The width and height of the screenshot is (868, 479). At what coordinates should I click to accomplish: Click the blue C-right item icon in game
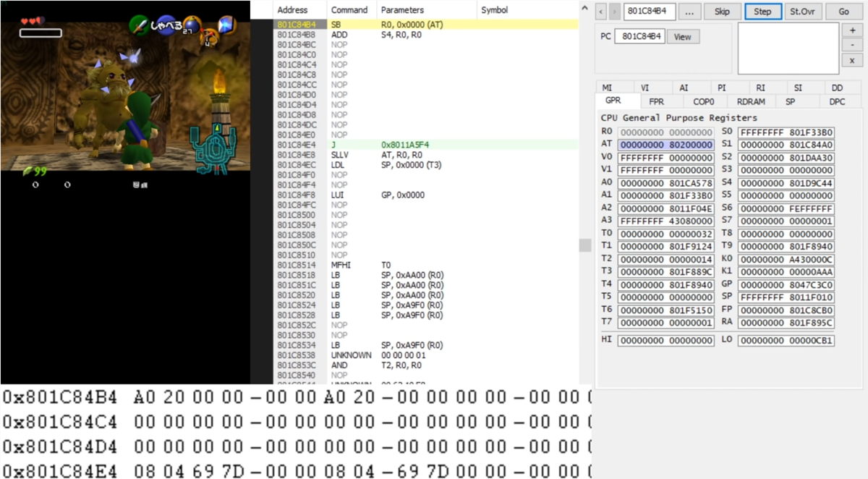pyautogui.click(x=226, y=24)
